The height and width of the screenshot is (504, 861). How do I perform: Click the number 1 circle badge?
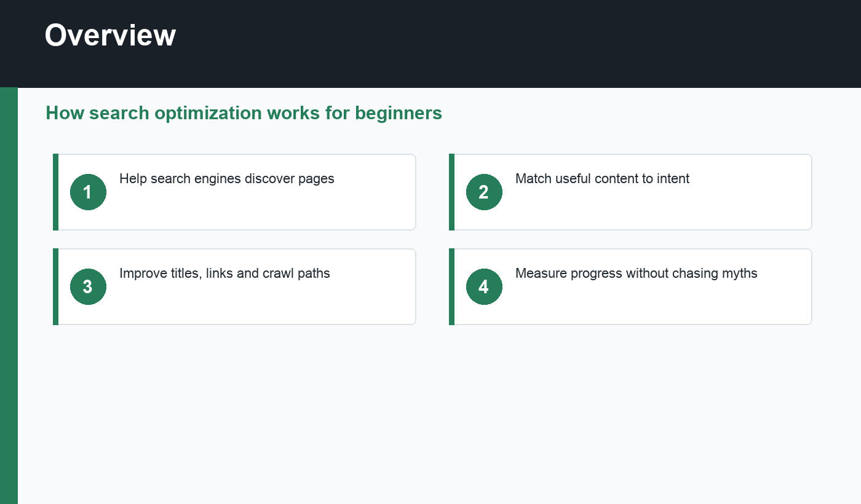[88, 192]
